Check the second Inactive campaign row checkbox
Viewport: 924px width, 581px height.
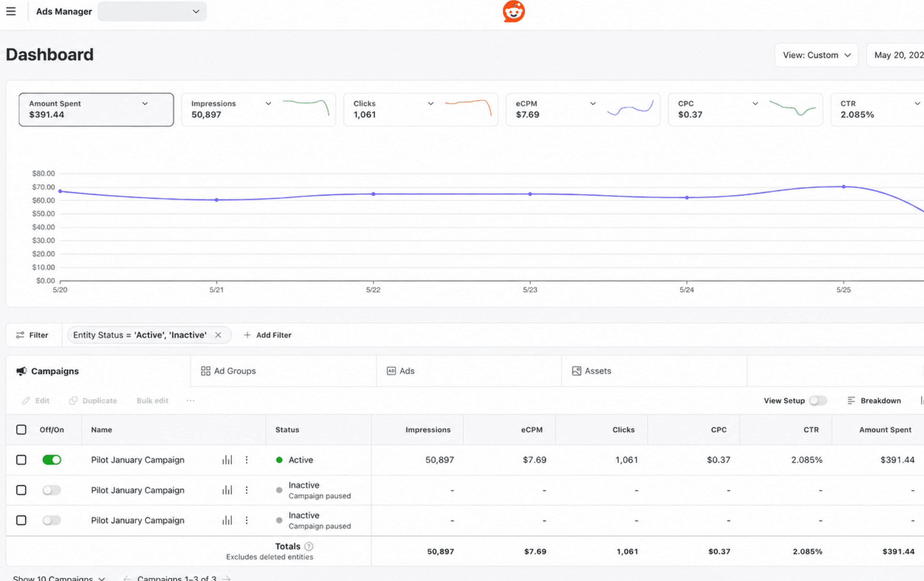click(x=21, y=520)
